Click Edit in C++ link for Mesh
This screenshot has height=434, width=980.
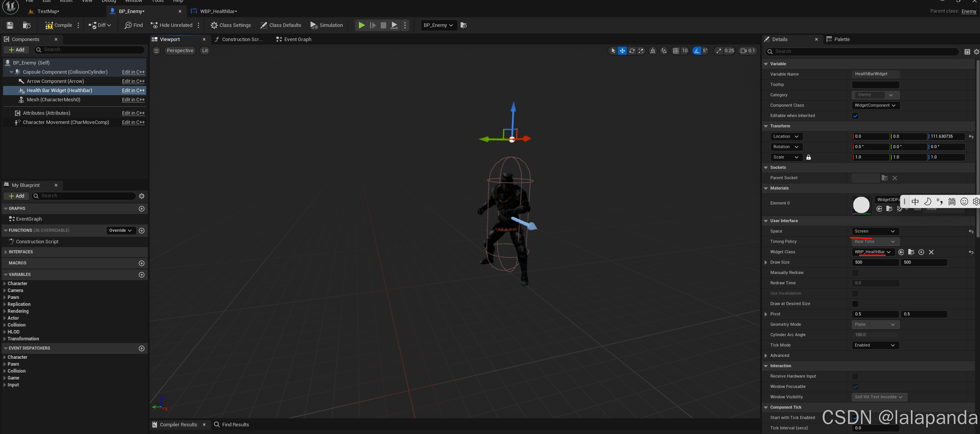click(133, 100)
